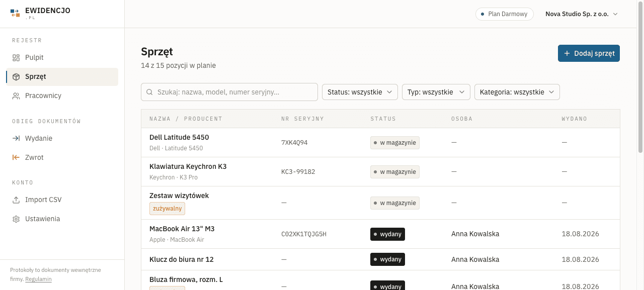Click the magnifier icon in search box

tap(149, 92)
